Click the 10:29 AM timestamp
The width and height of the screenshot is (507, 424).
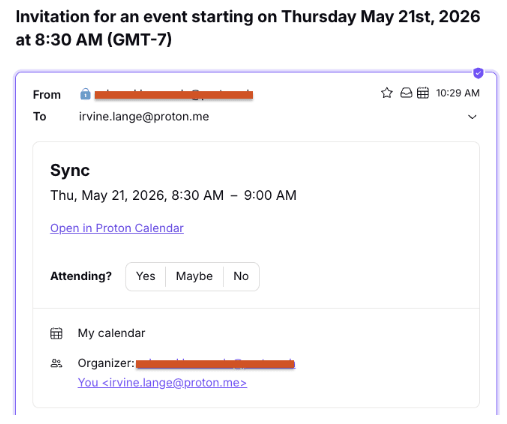[x=458, y=93]
